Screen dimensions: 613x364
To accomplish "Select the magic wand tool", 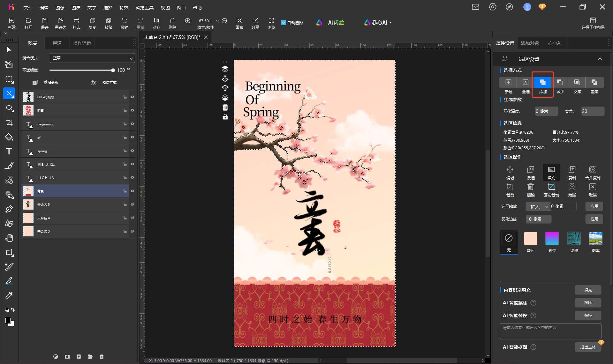I will pos(9,93).
